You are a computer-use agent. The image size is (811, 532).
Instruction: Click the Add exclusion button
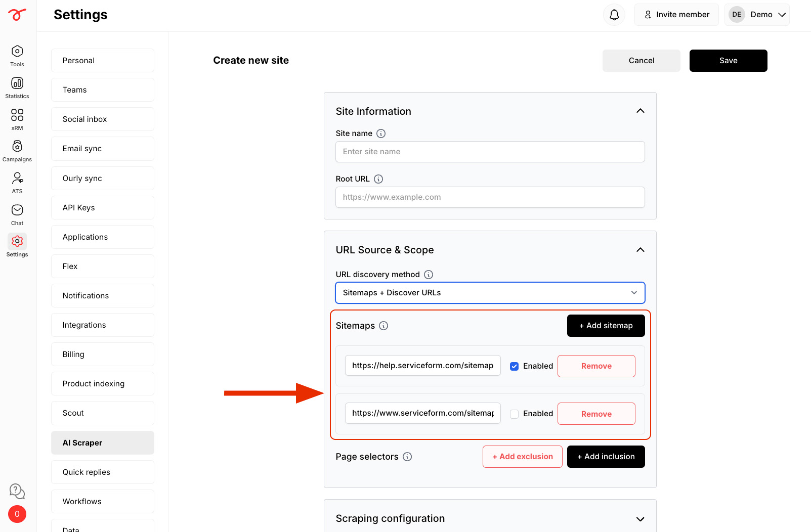pos(523,457)
